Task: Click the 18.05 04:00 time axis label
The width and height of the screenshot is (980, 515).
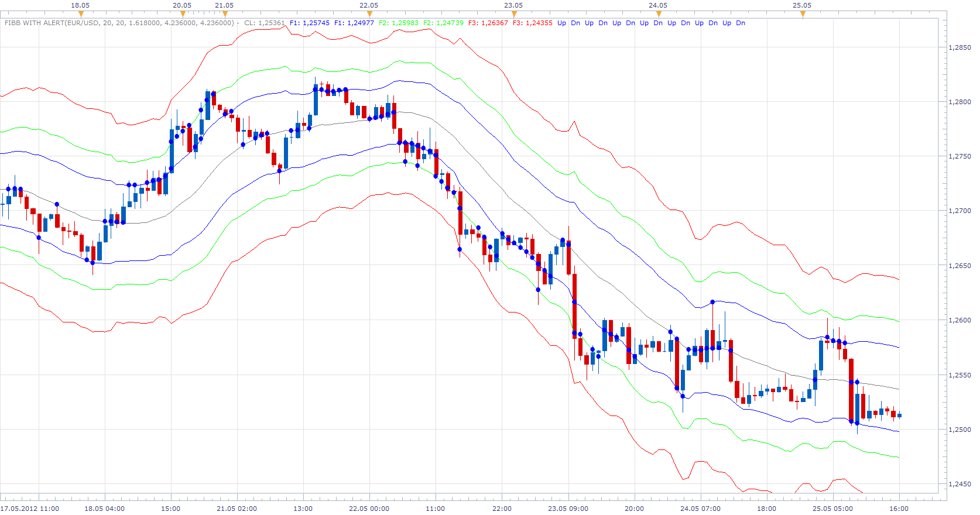Action: pos(105,509)
